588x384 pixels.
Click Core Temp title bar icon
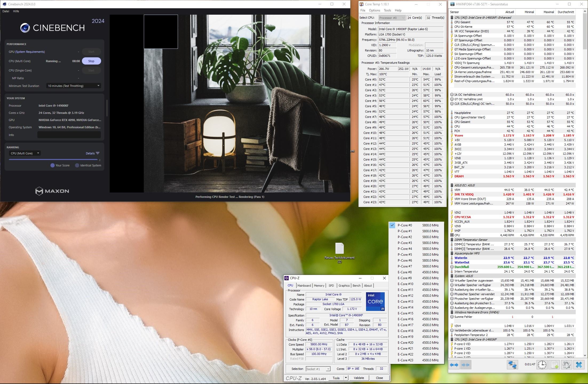point(361,4)
